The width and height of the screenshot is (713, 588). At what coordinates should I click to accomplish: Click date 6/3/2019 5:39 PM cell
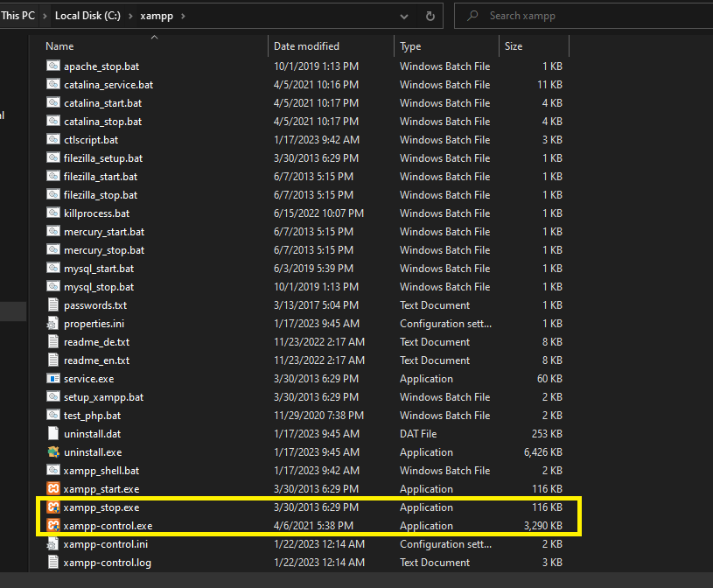click(313, 269)
